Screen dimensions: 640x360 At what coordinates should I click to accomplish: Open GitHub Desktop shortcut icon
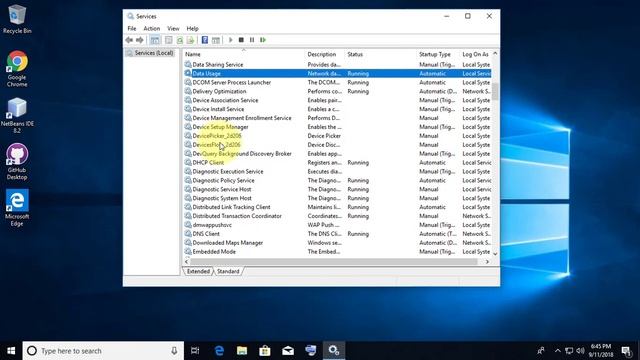click(17, 162)
